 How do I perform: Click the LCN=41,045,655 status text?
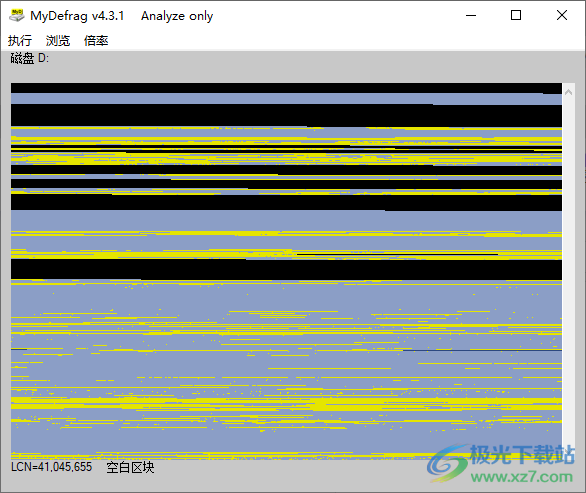click(52, 467)
